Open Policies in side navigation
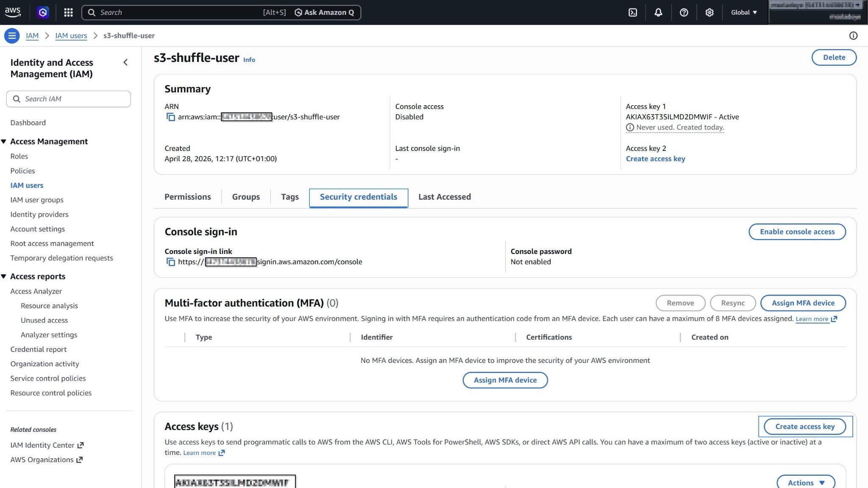The height and width of the screenshot is (488, 868). tap(22, 170)
